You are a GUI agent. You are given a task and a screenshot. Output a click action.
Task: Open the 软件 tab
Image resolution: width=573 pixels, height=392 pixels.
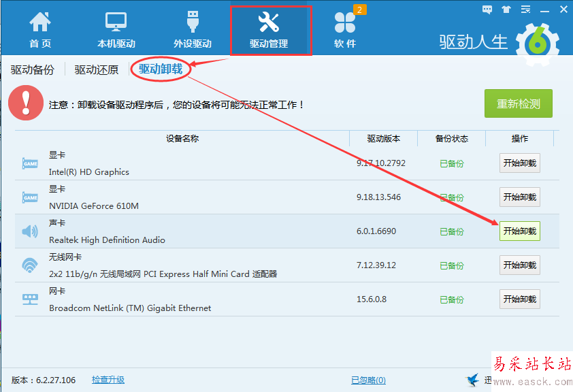tap(345, 29)
